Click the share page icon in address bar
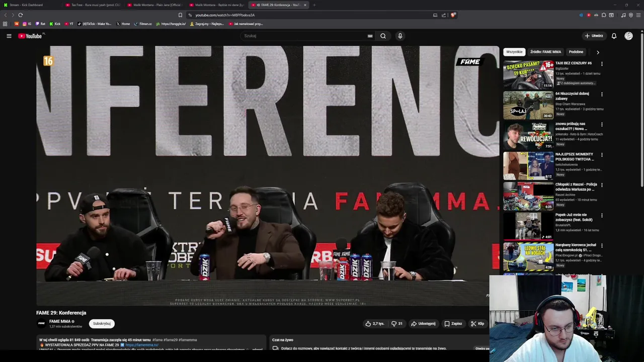 (x=444, y=15)
